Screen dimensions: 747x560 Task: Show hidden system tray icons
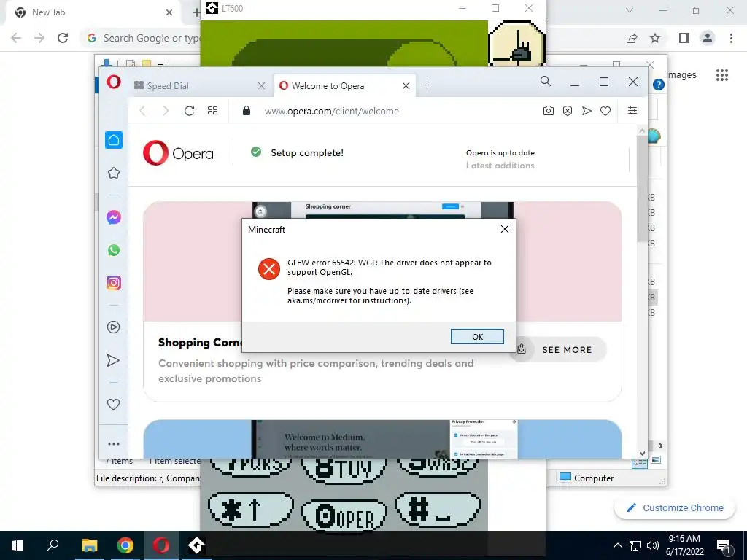coord(617,545)
